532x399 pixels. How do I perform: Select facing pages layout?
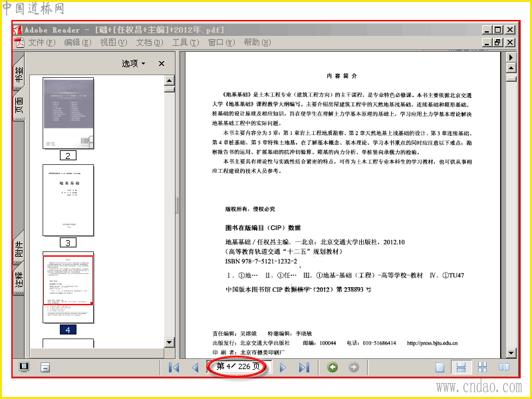click(504, 367)
